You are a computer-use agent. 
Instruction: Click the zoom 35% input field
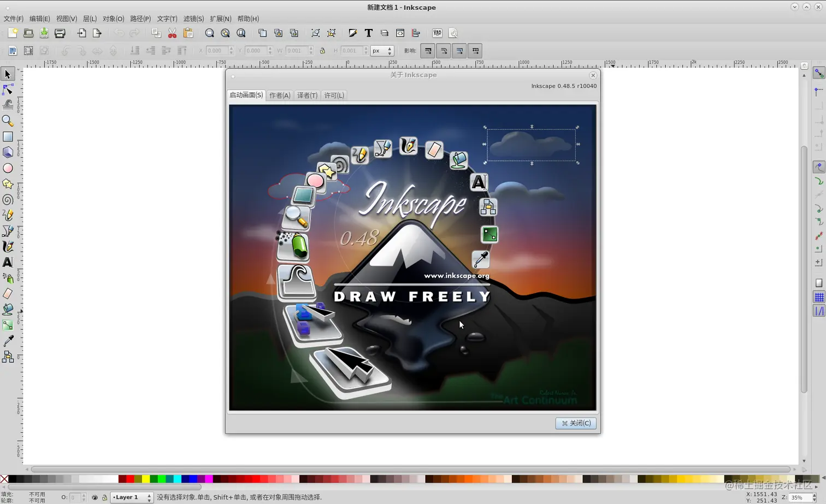[x=800, y=497]
